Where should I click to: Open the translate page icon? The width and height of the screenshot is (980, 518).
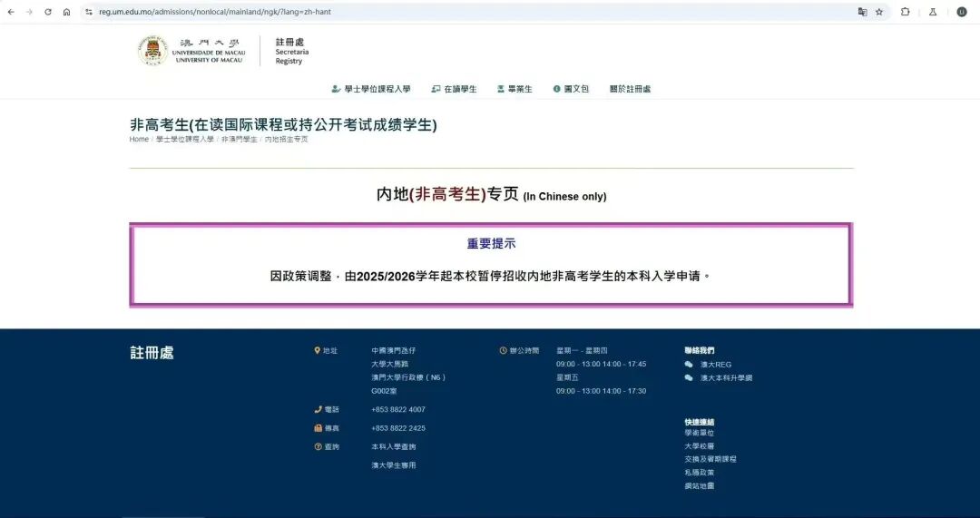click(863, 12)
